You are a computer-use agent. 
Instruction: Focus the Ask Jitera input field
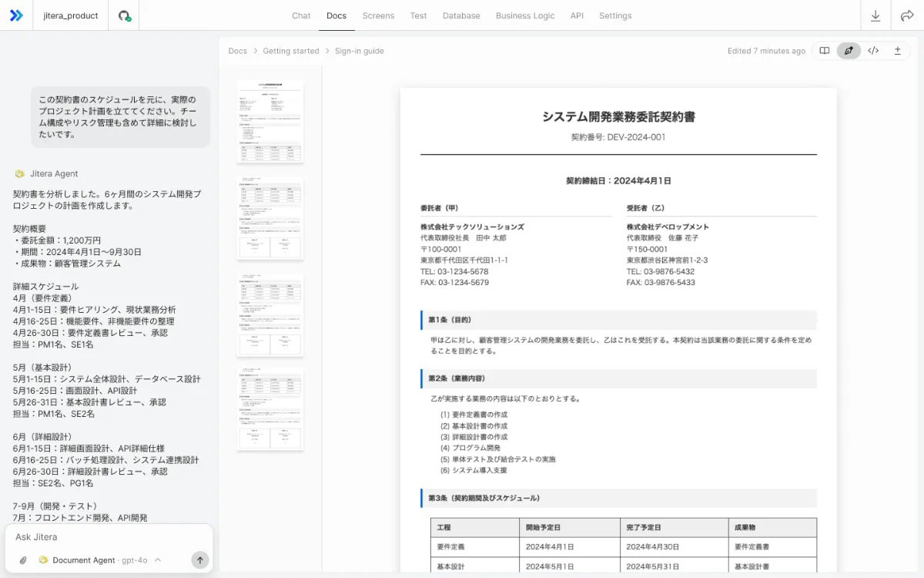pyautogui.click(x=109, y=537)
